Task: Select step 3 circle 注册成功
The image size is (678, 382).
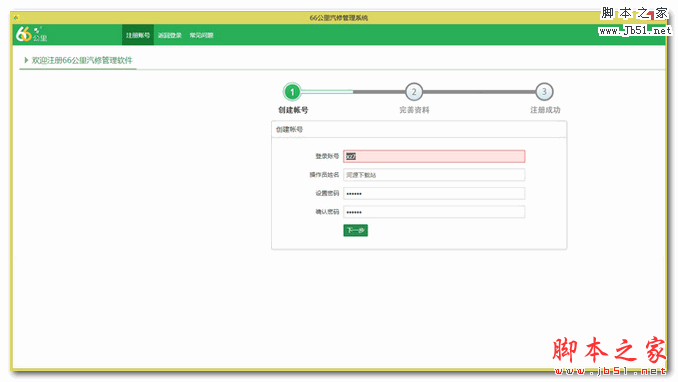Action: point(544,92)
